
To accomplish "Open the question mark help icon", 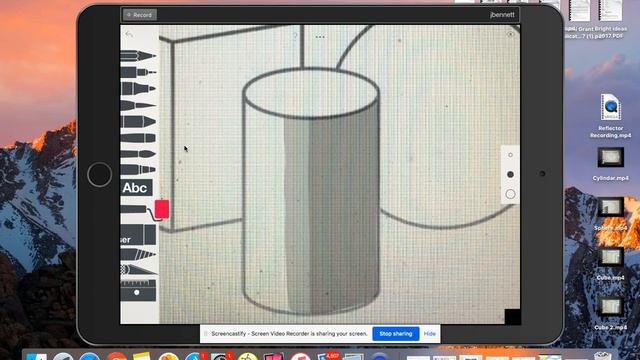I will (x=295, y=36).
